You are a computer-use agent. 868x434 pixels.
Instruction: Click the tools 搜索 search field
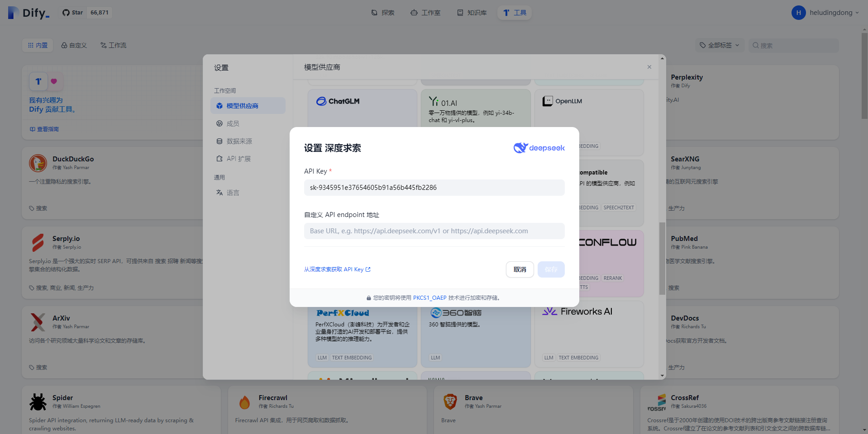pyautogui.click(x=793, y=45)
